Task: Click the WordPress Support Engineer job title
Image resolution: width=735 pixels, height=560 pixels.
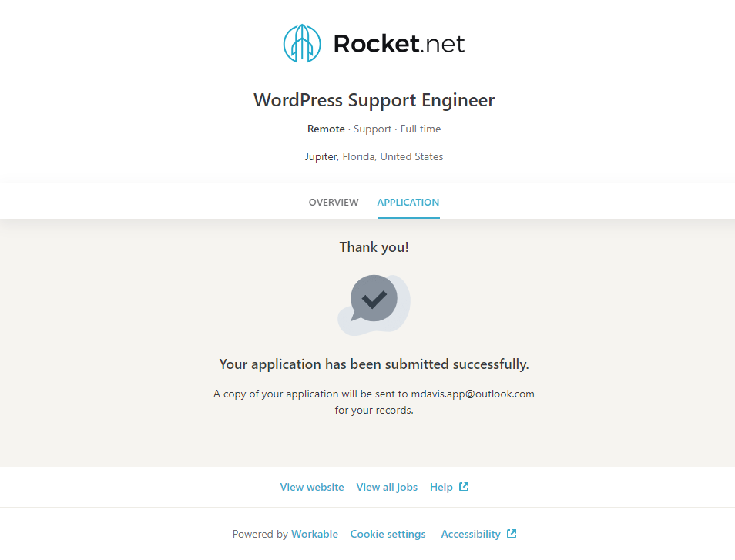Action: [x=374, y=100]
